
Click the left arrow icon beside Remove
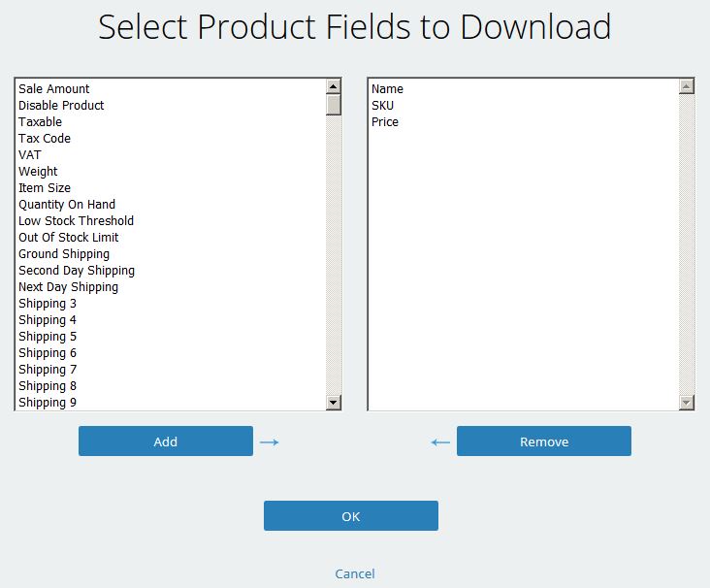click(440, 441)
